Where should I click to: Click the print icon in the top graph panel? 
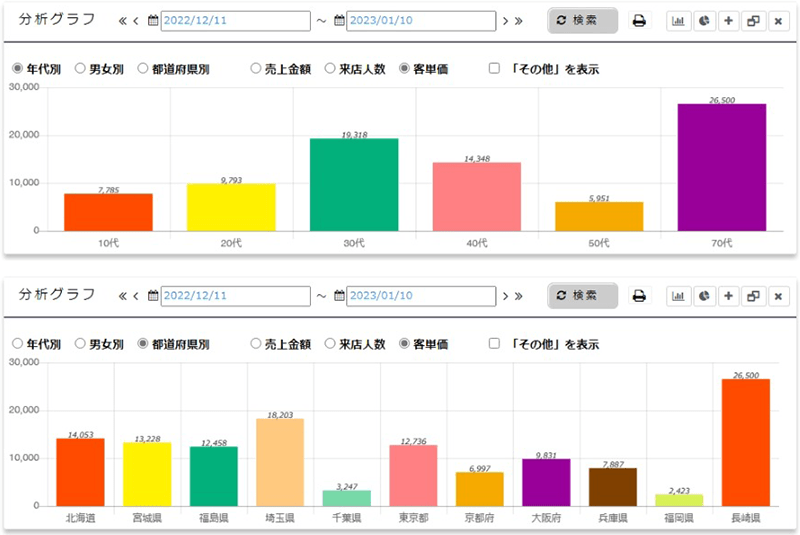tap(639, 21)
